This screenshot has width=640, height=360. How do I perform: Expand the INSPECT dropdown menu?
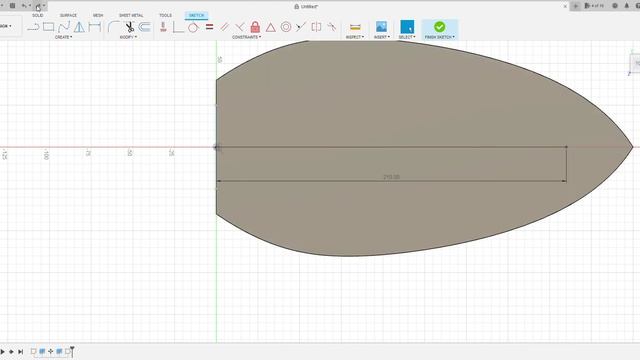tap(355, 37)
